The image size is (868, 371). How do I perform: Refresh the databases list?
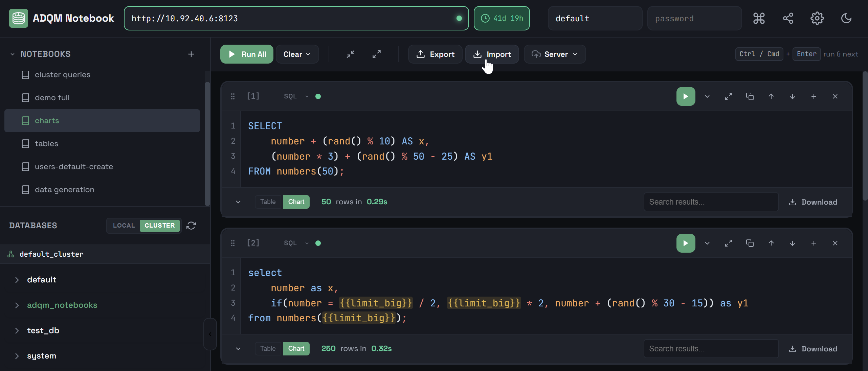tap(191, 226)
